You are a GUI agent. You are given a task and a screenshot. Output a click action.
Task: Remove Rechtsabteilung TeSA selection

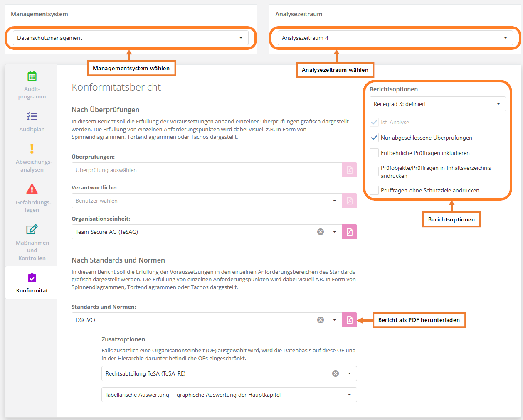click(336, 373)
